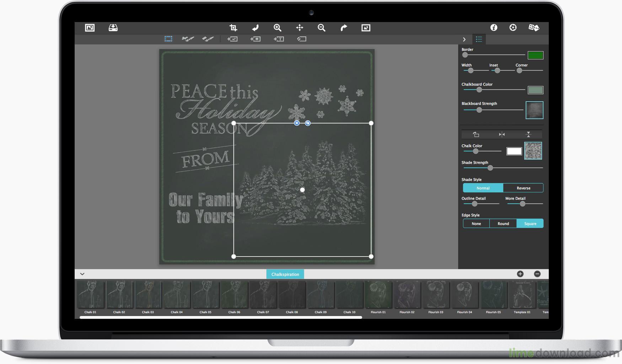Set Shade Style to Normal
This screenshot has height=364, width=622.
pos(483,188)
